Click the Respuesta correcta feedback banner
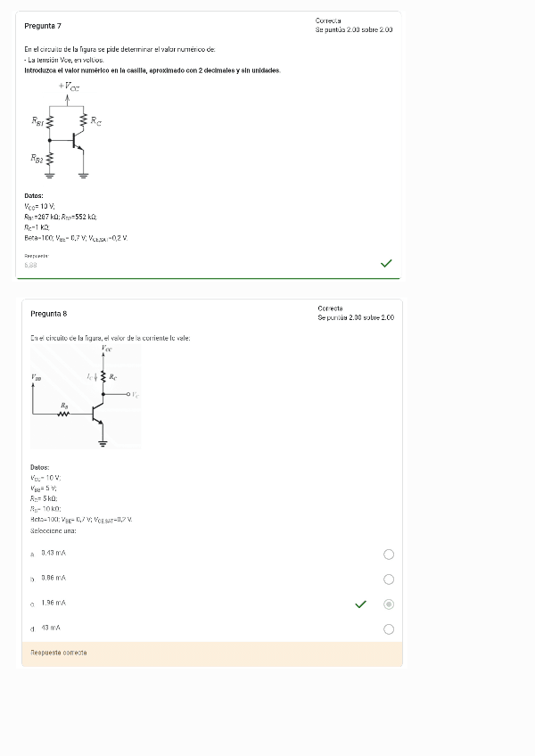Viewport: 535px width, 756px height. click(58, 652)
